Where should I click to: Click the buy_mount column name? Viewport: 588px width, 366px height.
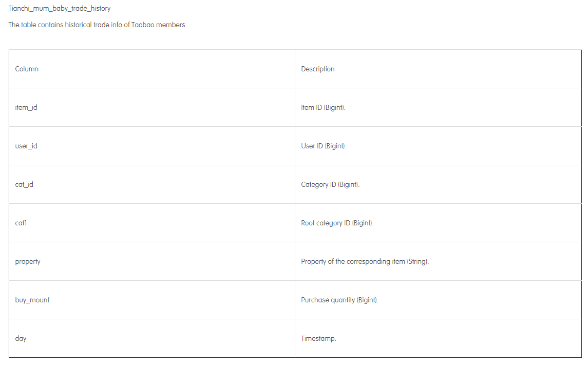click(x=32, y=300)
